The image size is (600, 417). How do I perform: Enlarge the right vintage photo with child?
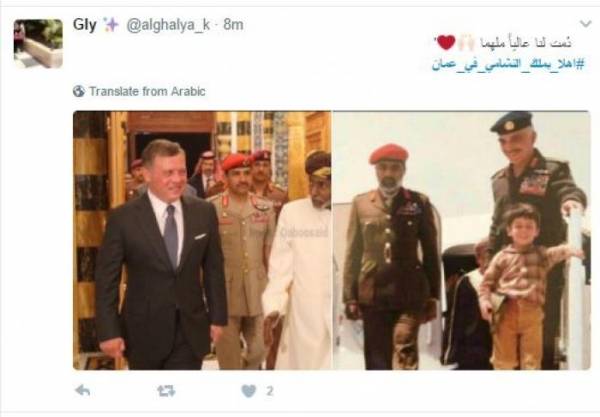(461, 240)
